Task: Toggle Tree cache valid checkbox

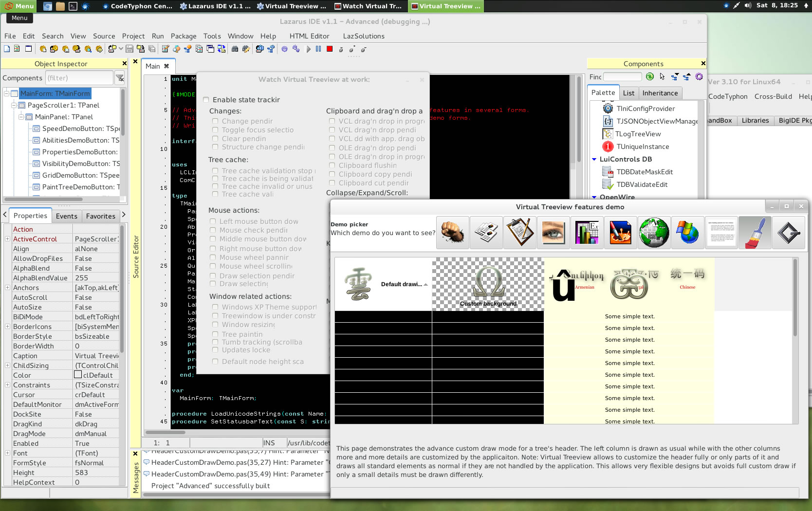Action: click(215, 194)
